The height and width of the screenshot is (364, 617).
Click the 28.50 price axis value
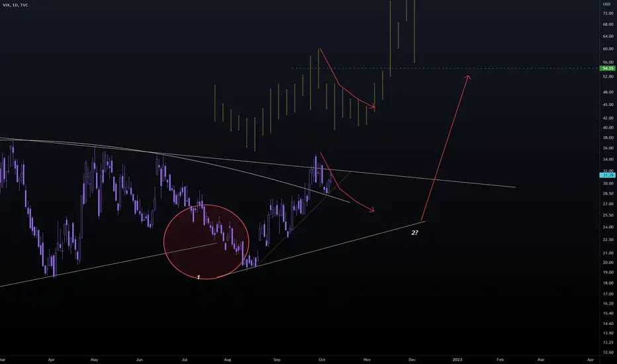pyautogui.click(x=608, y=194)
